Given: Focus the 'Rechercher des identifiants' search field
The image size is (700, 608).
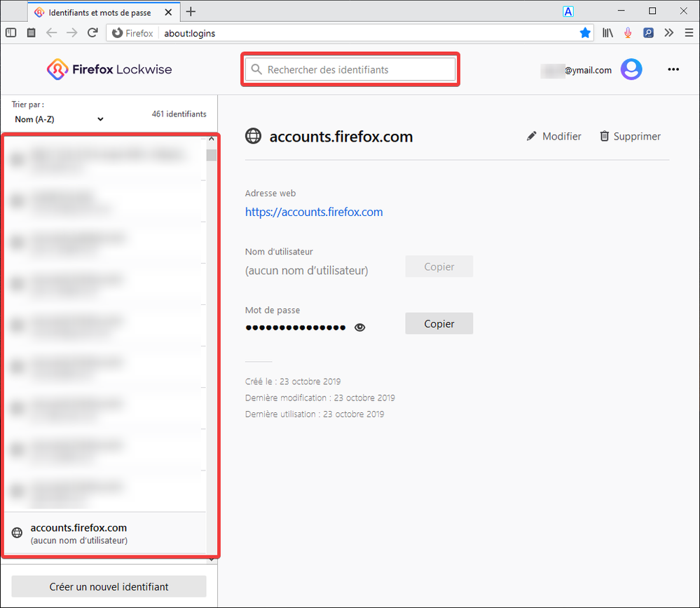Looking at the screenshot, I should pyautogui.click(x=350, y=69).
